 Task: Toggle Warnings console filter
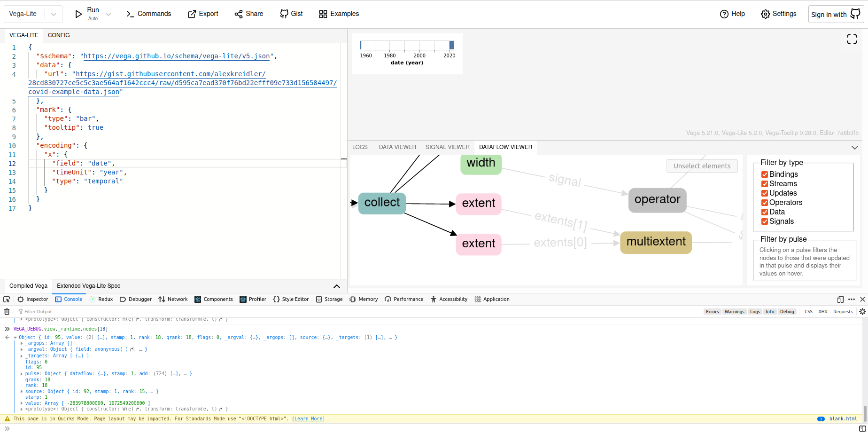coord(734,312)
